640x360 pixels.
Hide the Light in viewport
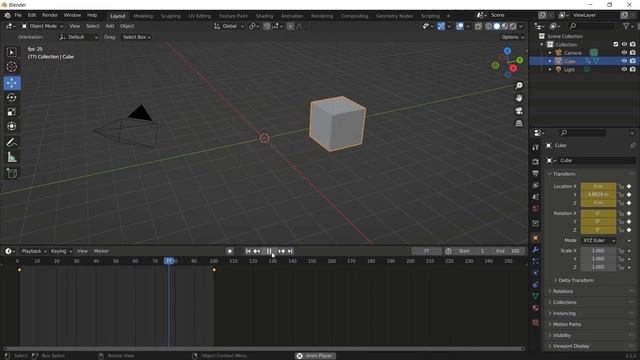pyautogui.click(x=624, y=69)
